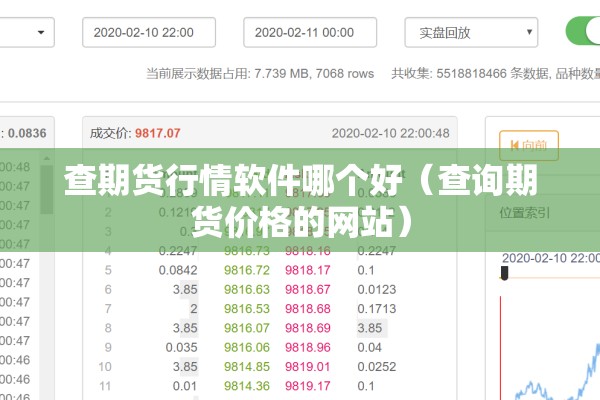Screen dimensions: 600x400
Task: Select the 成交价 9817.07 value
Action: coord(157,133)
